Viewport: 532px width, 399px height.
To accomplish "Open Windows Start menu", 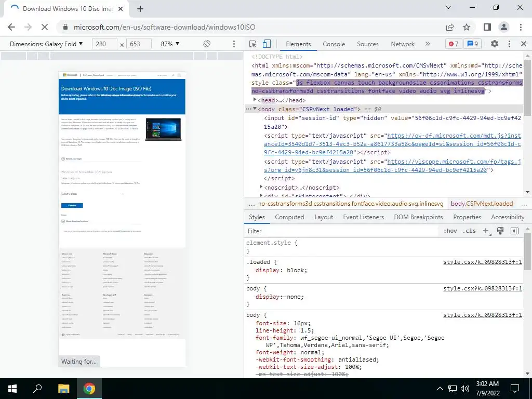I will click(x=12, y=389).
